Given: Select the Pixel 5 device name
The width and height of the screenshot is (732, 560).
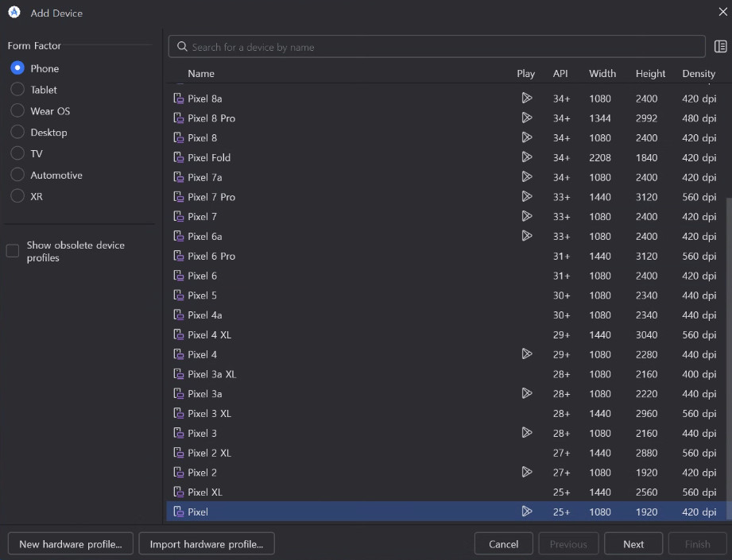Looking at the screenshot, I should pos(202,295).
